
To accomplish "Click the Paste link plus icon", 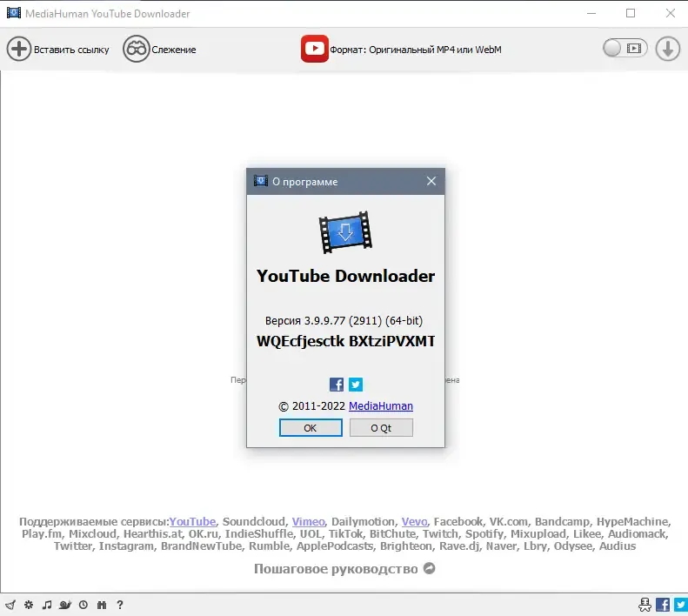I will click(x=18, y=49).
